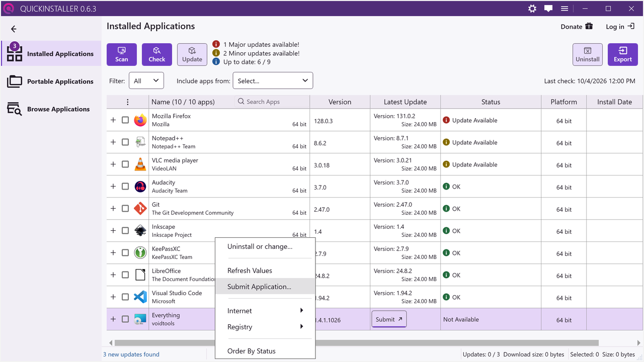Open the Internet submenu
The height and width of the screenshot is (362, 644).
[265, 311]
